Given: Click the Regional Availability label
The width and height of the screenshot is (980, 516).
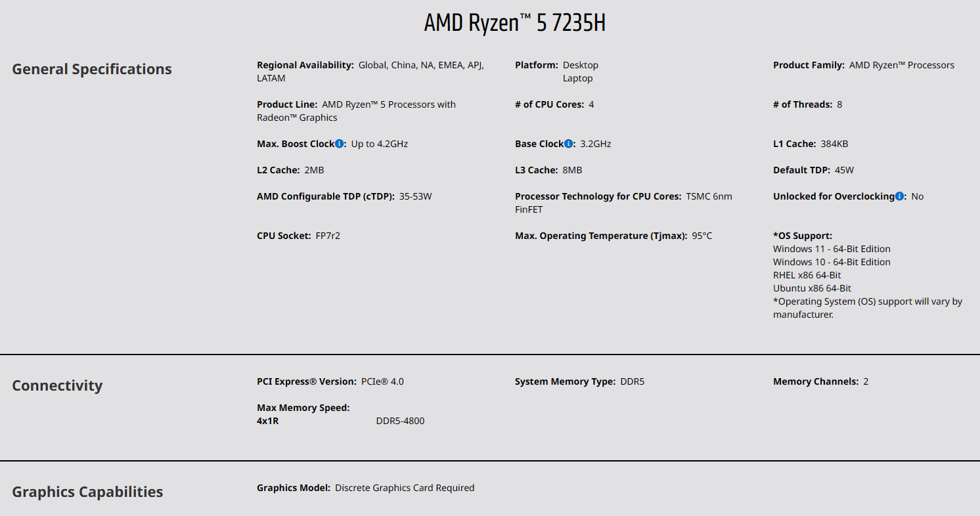Looking at the screenshot, I should pyautogui.click(x=305, y=65).
